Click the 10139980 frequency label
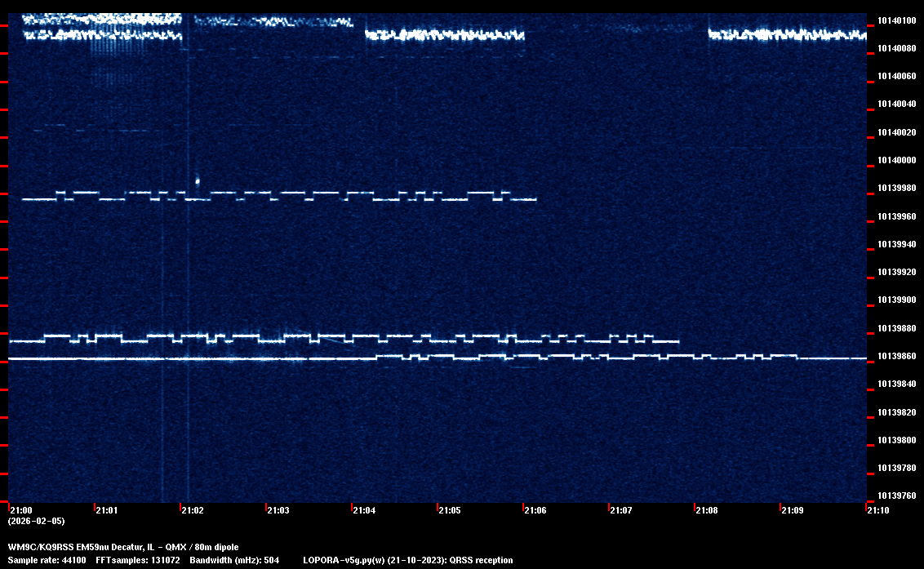 pos(895,188)
